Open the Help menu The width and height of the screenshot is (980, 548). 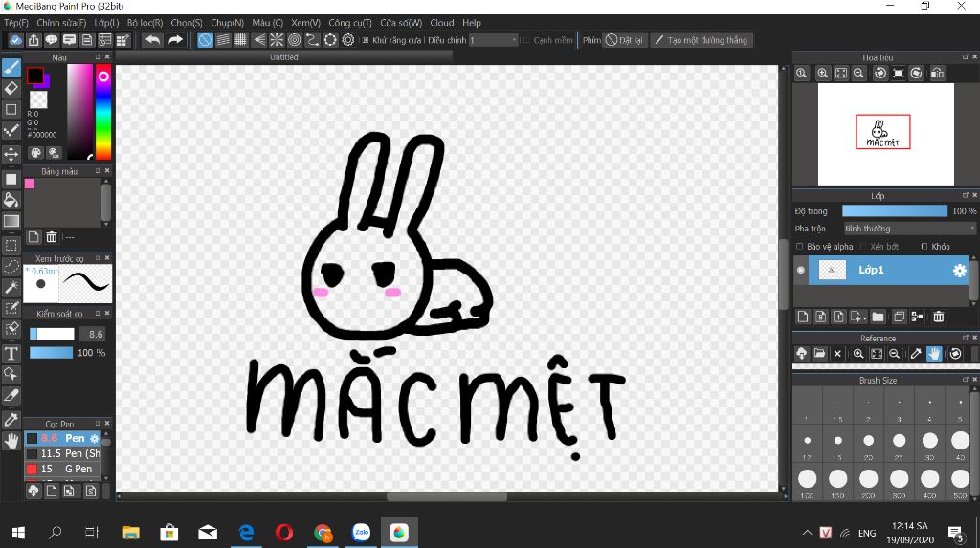pyautogui.click(x=472, y=23)
